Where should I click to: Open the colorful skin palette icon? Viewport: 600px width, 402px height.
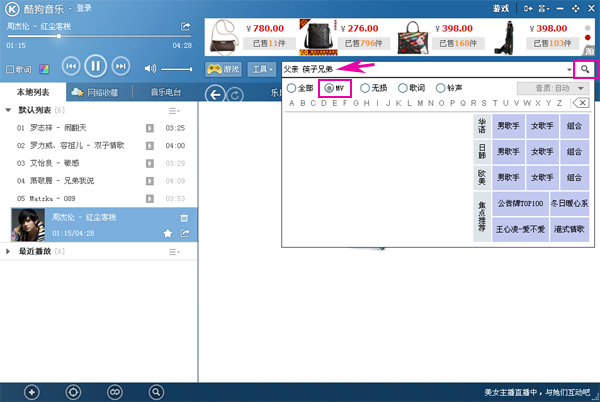tap(44, 69)
